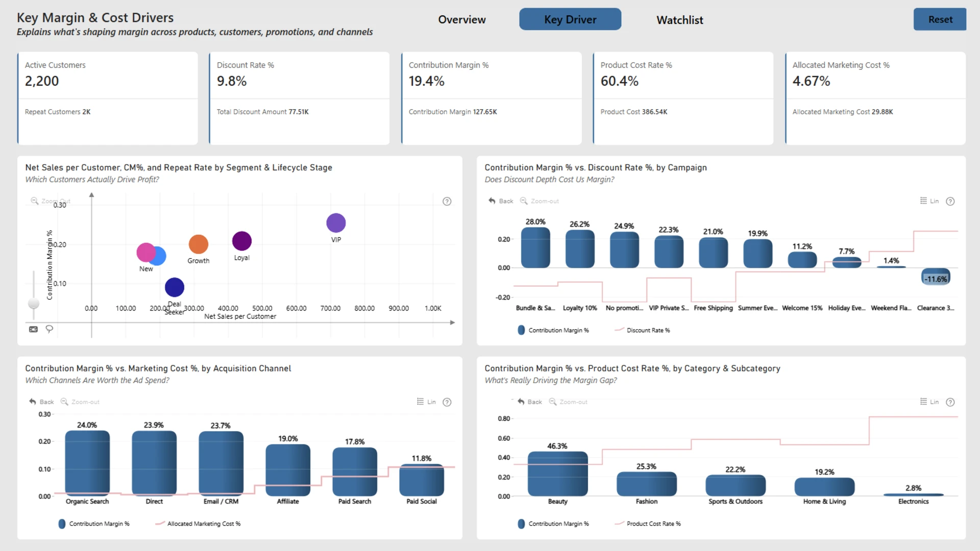Image resolution: width=980 pixels, height=551 pixels.
Task: Click Zoom-out in category chart
Action: pos(568,402)
